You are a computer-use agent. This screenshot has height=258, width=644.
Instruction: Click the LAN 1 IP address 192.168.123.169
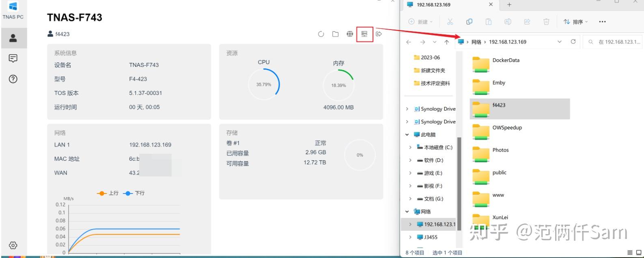click(x=150, y=145)
